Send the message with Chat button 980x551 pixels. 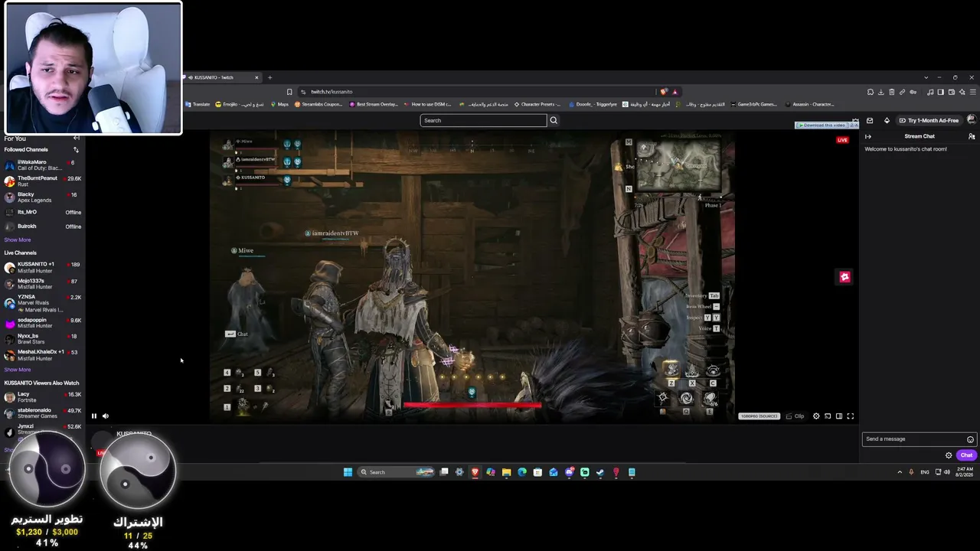coord(966,455)
